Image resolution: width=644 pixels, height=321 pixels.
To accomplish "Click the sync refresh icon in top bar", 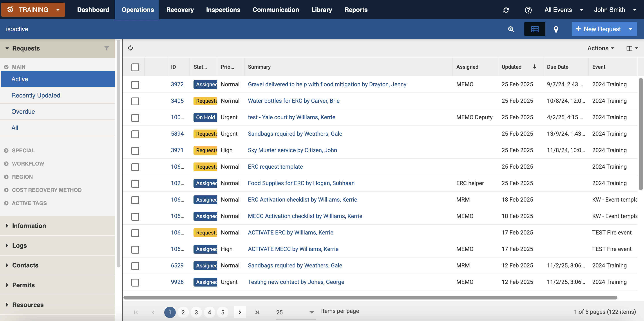I will (506, 10).
